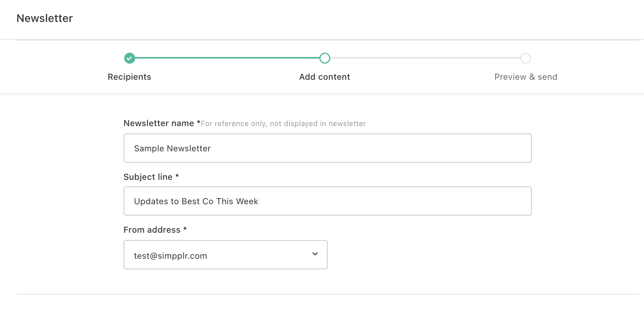Focus the Newsletter name input field
Screen dimensions: 644x310
click(328, 148)
